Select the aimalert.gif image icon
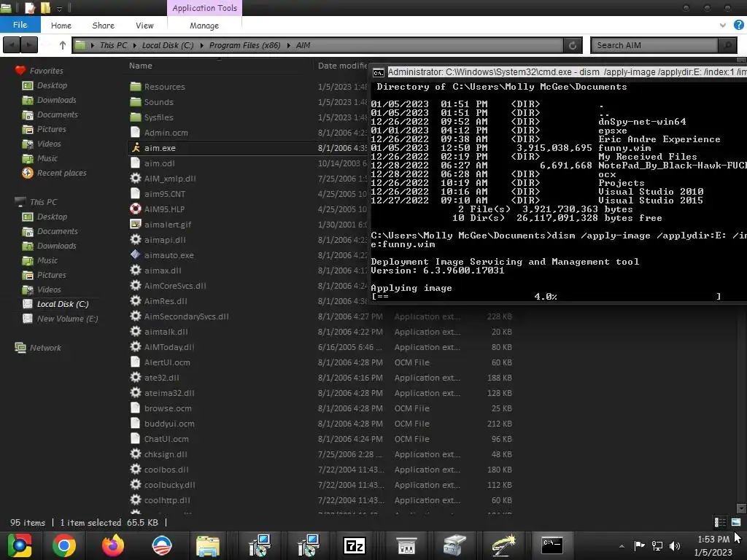 tap(136, 224)
